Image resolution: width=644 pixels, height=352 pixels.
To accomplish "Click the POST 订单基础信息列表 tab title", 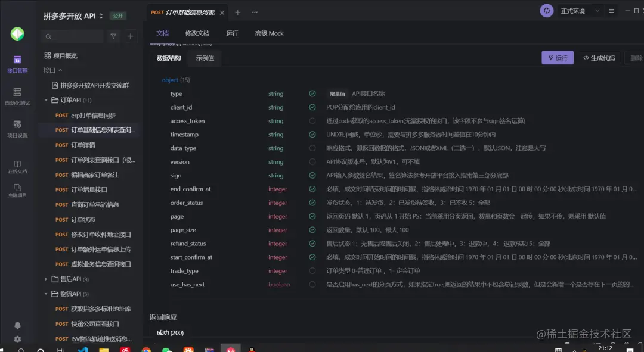I will [183, 13].
